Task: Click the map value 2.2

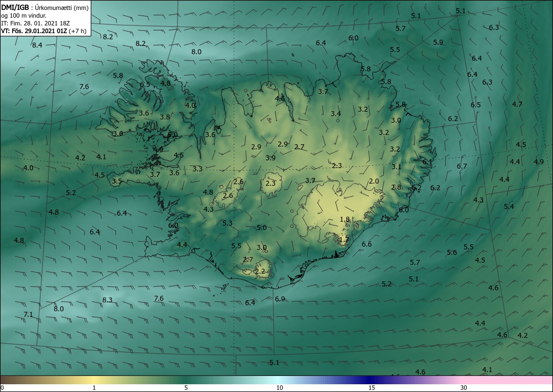Action: click(x=260, y=271)
